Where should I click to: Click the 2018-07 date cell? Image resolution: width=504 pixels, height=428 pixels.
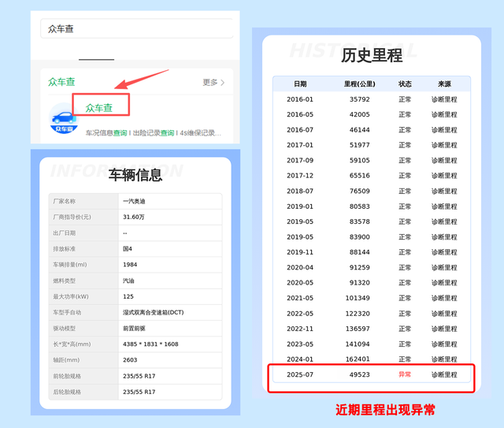click(x=300, y=192)
